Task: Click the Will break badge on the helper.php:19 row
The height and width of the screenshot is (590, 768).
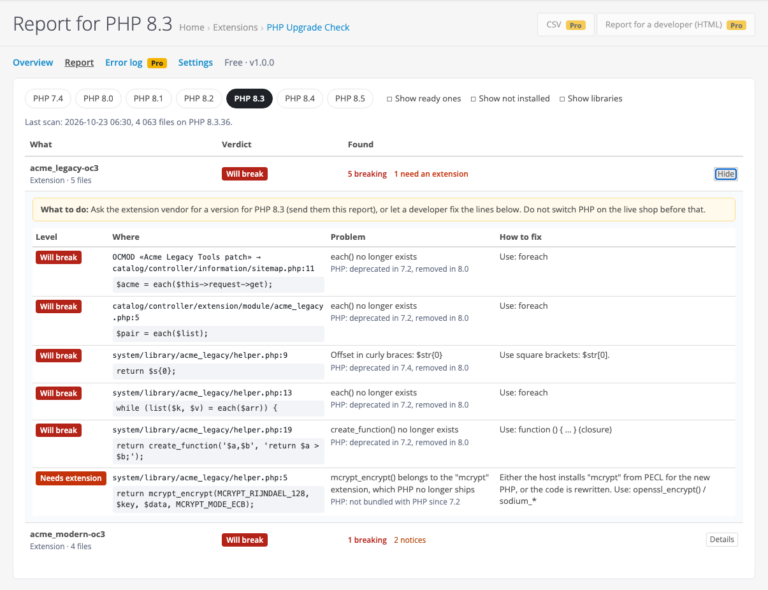Action: pyautogui.click(x=58, y=430)
